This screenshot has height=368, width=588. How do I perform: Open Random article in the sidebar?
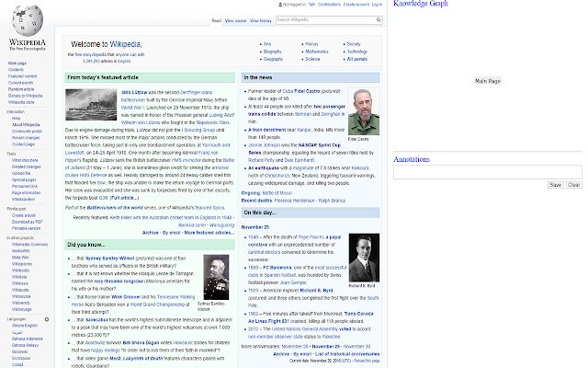tap(20, 89)
